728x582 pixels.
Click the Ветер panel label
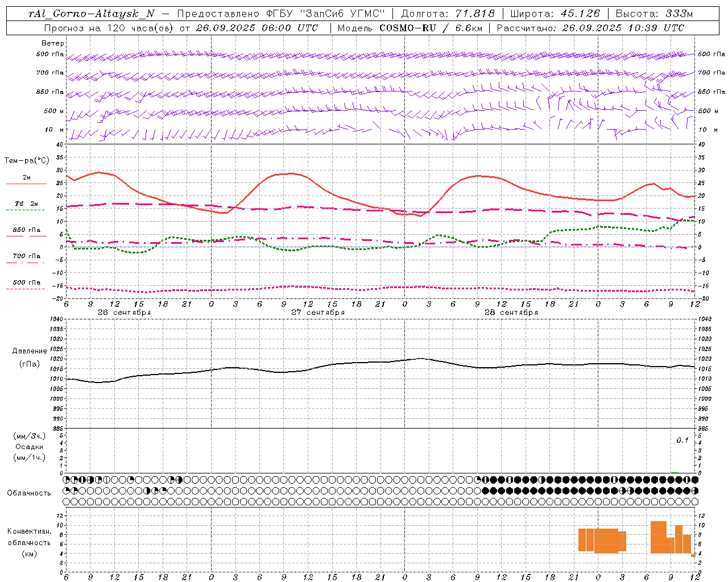tap(52, 43)
